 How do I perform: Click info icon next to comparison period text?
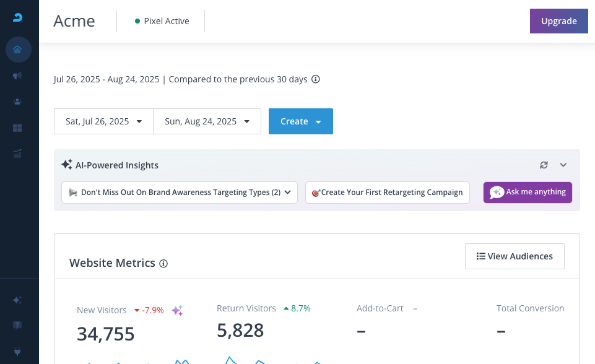coord(316,79)
